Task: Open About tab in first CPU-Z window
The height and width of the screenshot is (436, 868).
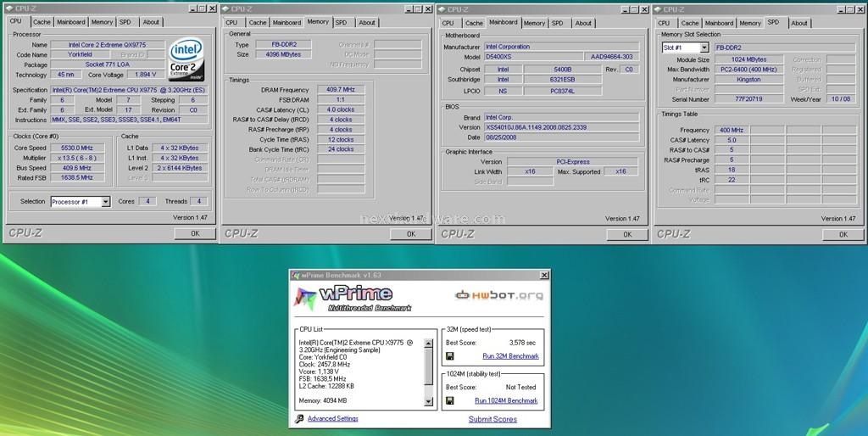Action: tap(151, 22)
